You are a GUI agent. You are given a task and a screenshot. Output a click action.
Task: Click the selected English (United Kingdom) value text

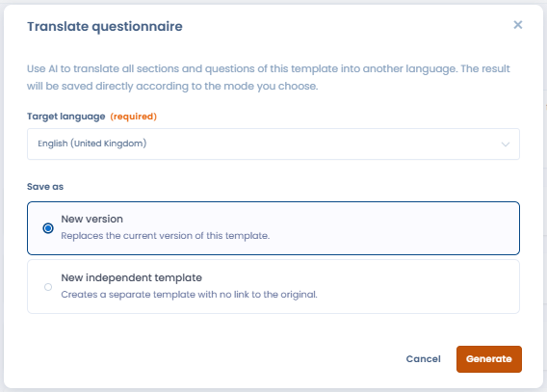tap(92, 144)
